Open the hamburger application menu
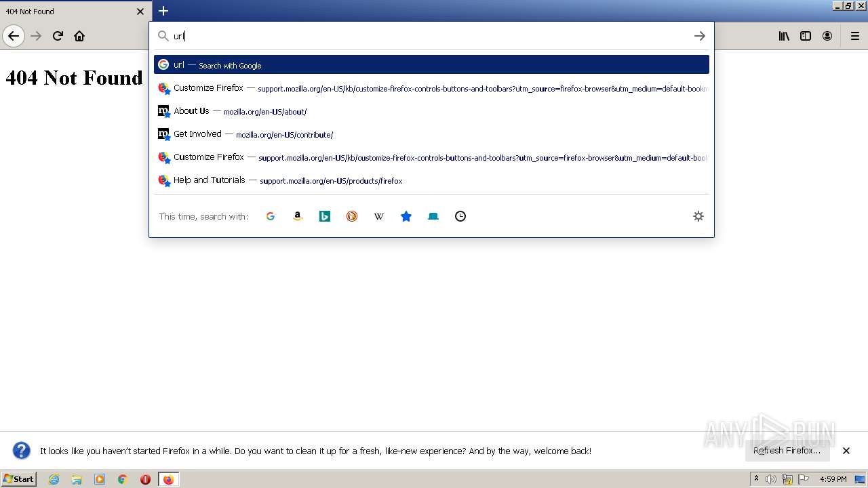 855,36
